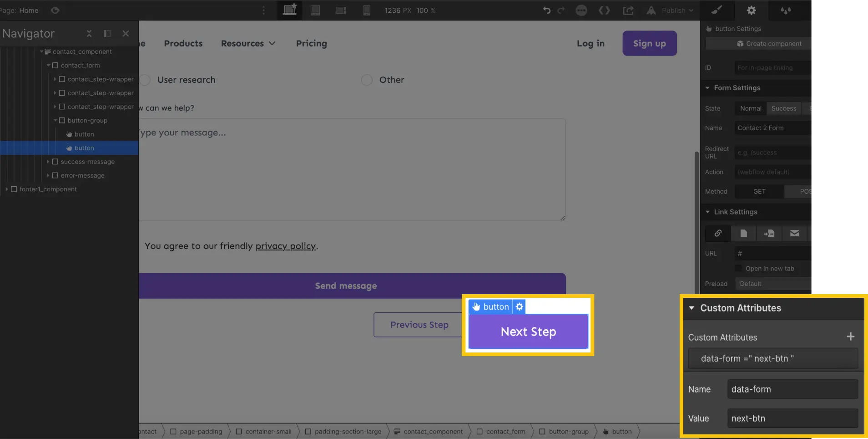Open the share panel
This screenshot has height=439, width=868.
coord(629,10)
